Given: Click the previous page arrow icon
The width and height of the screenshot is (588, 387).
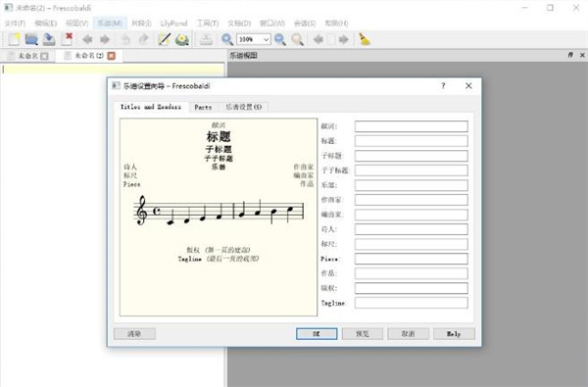Looking at the screenshot, I should (x=318, y=39).
